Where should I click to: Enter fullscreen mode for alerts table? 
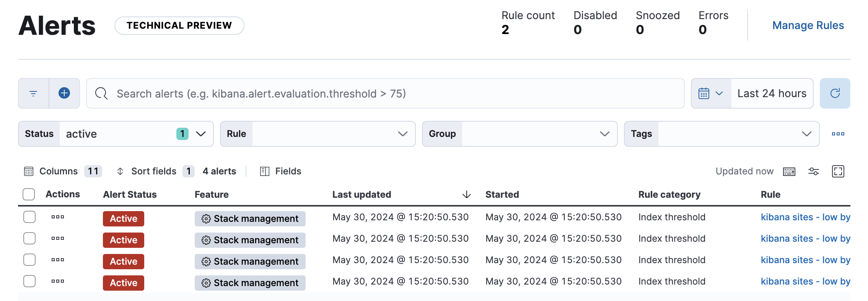tap(838, 172)
